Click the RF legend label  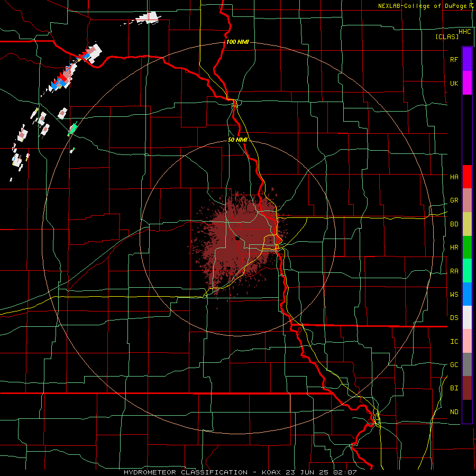454,59
